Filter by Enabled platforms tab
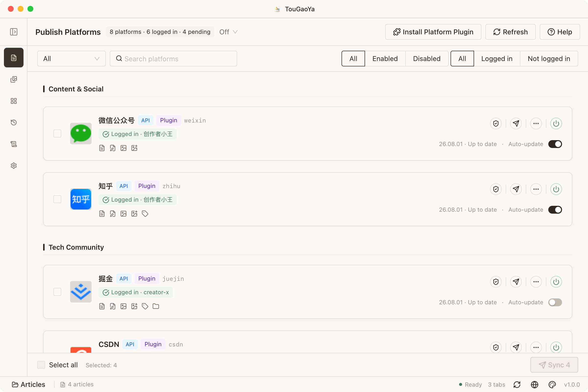The height and width of the screenshot is (392, 588). 385,59
